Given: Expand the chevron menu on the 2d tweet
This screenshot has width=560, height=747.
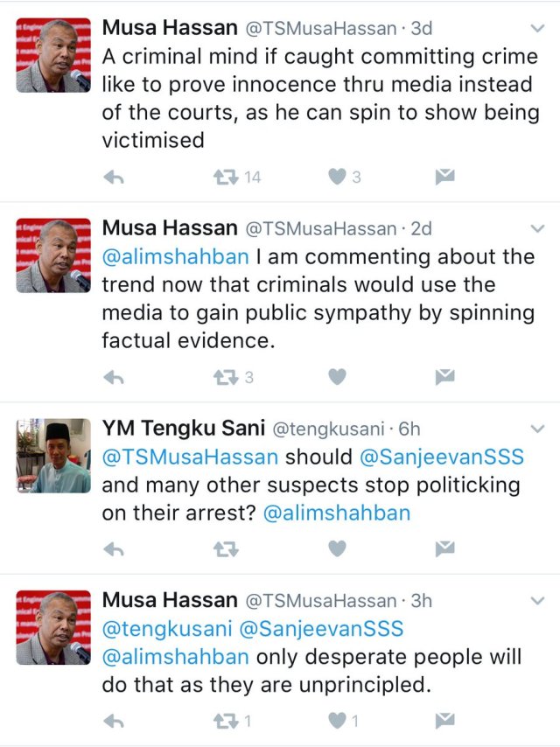Looking at the screenshot, I should tap(537, 228).
